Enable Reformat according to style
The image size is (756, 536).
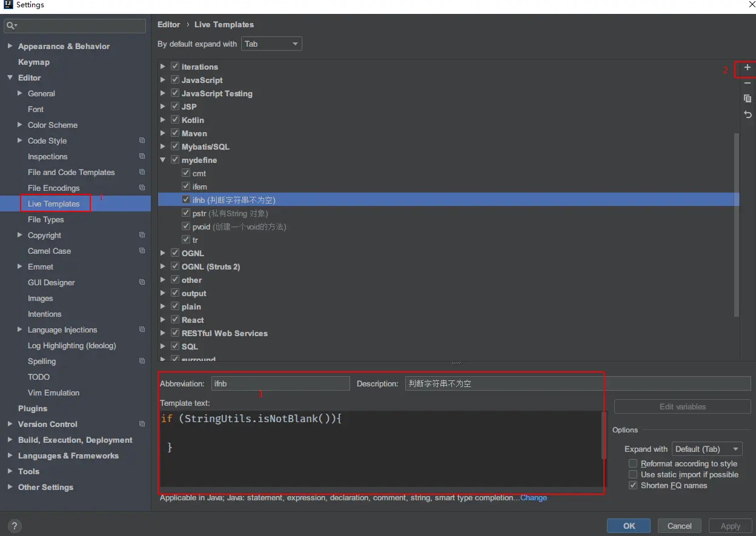click(633, 463)
